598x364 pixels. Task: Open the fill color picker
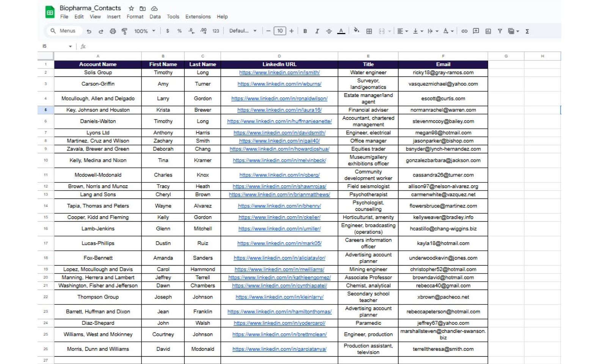pos(356,31)
